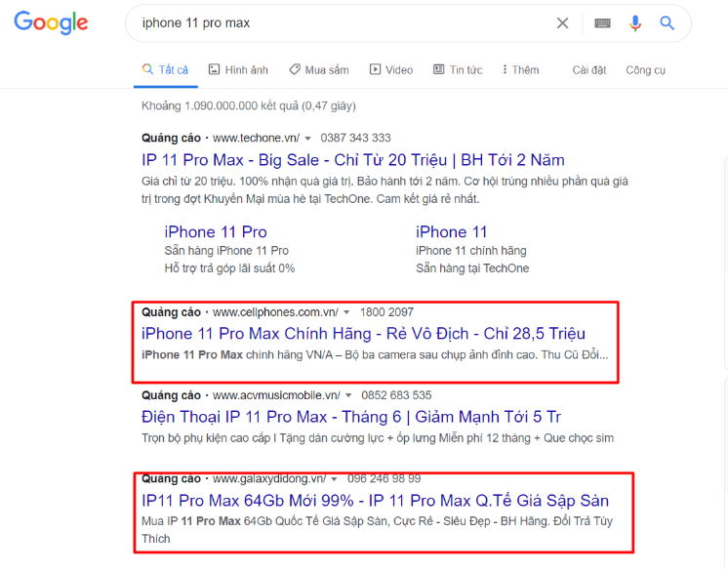Open the on-screen keyboard input tool
Image resolution: width=728 pixels, height=573 pixels.
tap(602, 22)
